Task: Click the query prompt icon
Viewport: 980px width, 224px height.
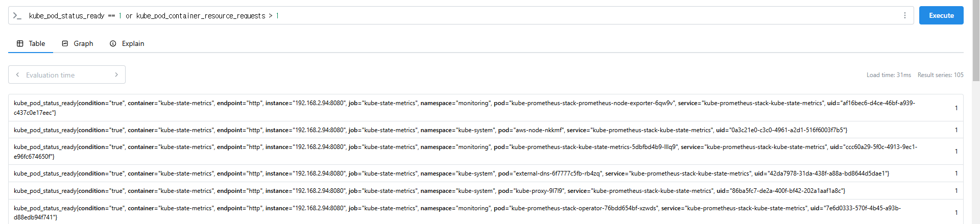Action: point(17,16)
